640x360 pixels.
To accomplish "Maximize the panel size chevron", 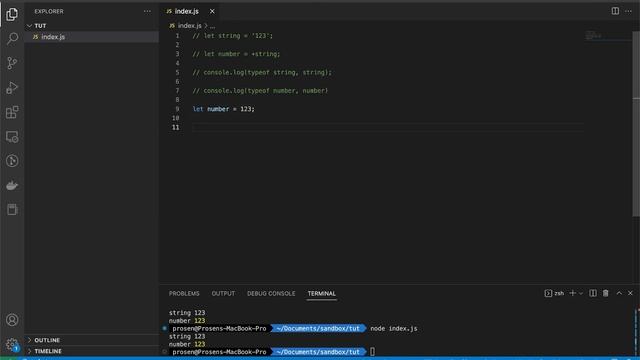I will 619,293.
